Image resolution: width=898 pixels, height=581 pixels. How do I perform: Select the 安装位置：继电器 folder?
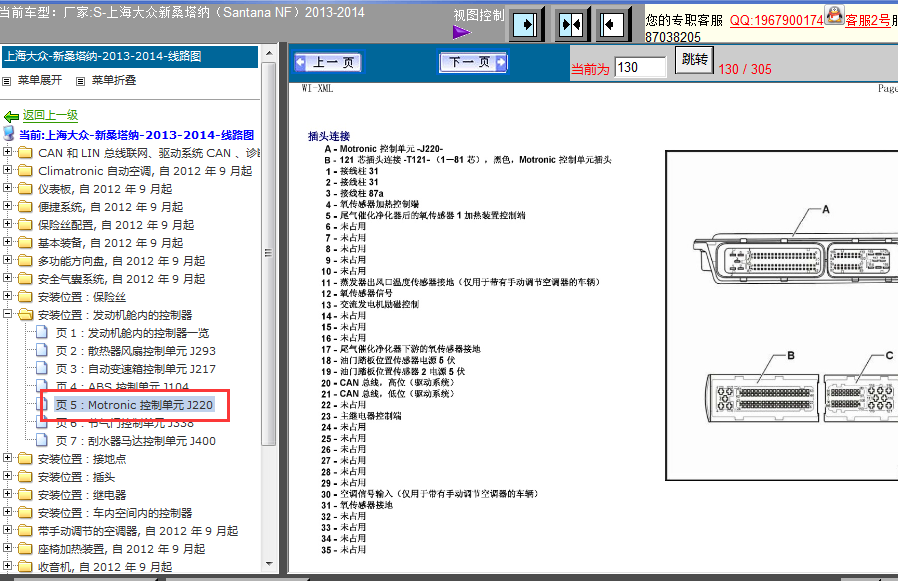tap(82, 495)
